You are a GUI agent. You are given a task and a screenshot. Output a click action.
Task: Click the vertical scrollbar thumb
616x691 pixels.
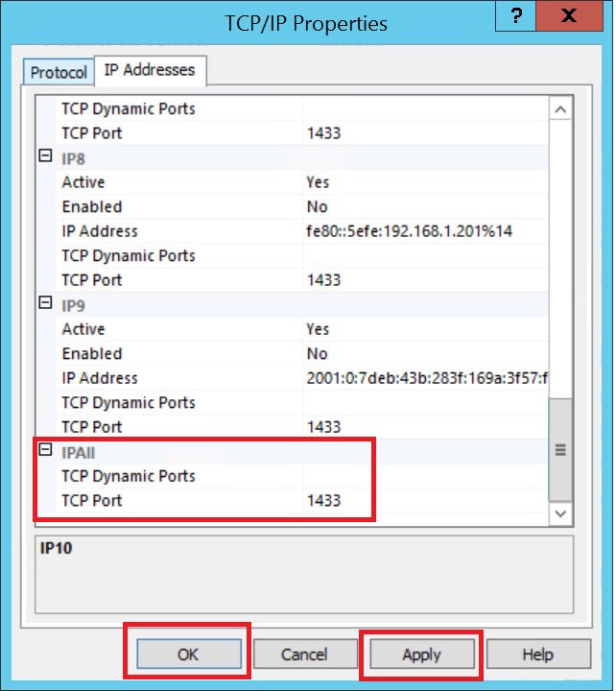(560, 450)
